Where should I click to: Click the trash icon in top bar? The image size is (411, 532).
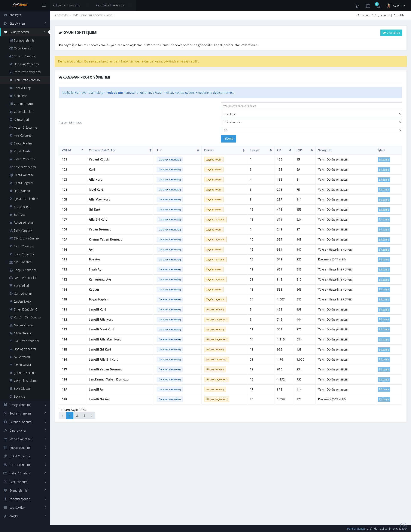pos(357,6)
